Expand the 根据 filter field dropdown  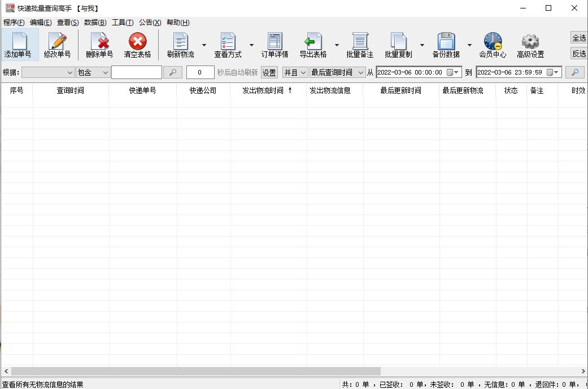coord(48,72)
